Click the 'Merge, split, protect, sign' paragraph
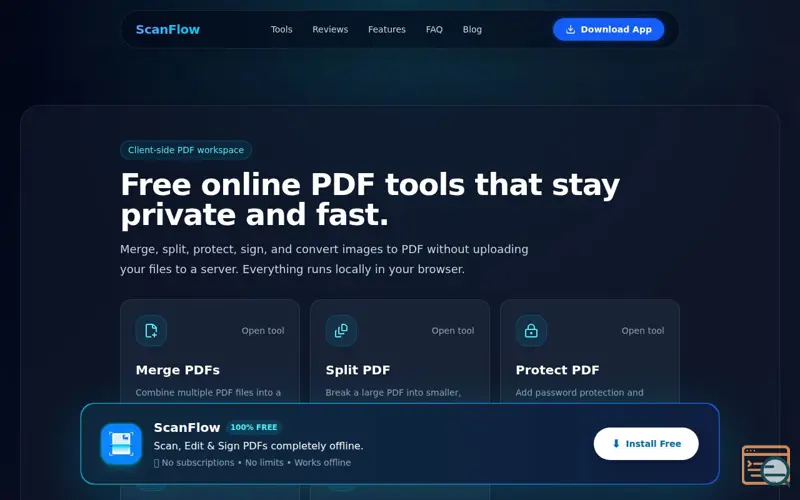The height and width of the screenshot is (500, 800). coord(324,259)
